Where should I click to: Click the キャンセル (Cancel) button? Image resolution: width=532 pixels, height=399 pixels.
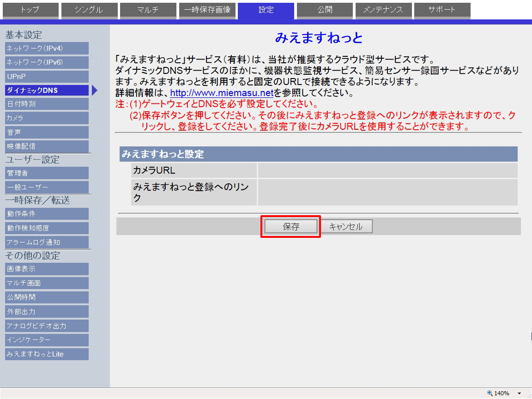345,227
